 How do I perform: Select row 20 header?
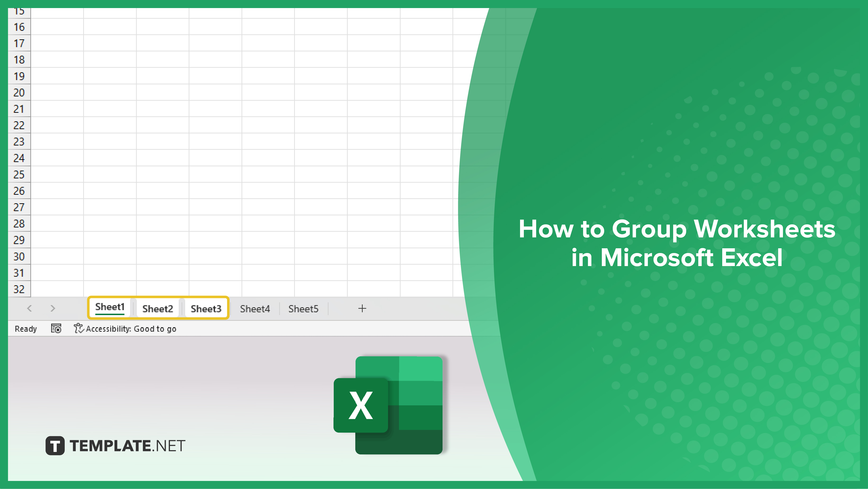click(x=19, y=92)
